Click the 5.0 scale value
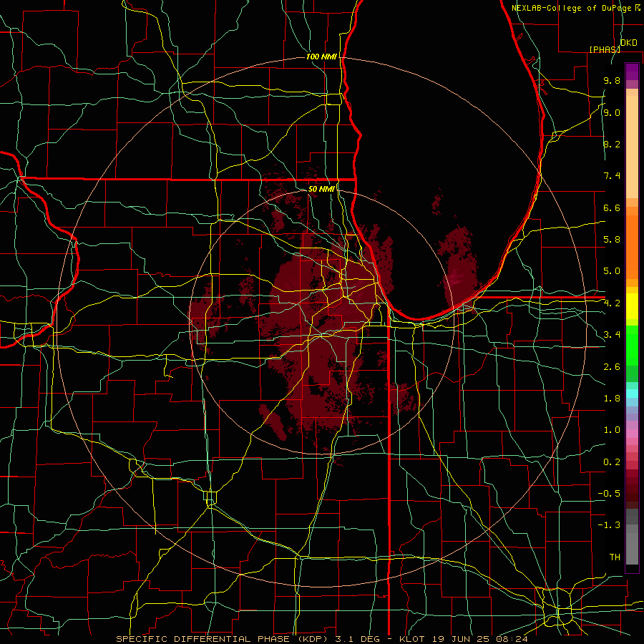644x644 pixels. 612,271
